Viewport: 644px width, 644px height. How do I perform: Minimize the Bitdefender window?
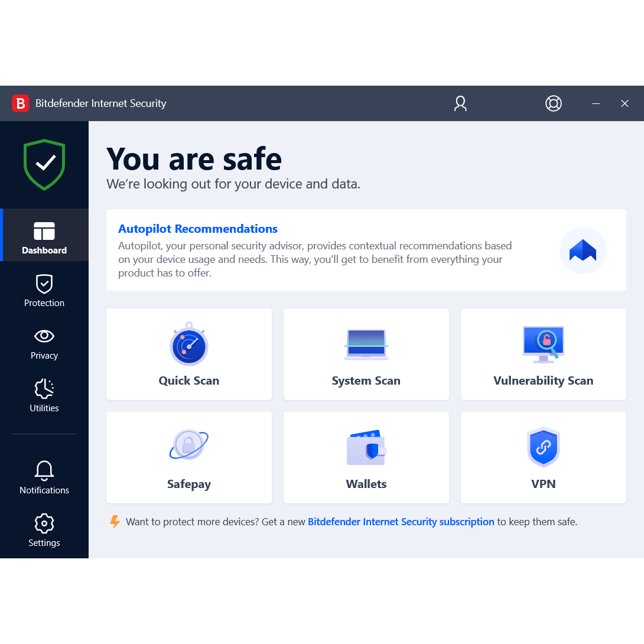tap(596, 103)
